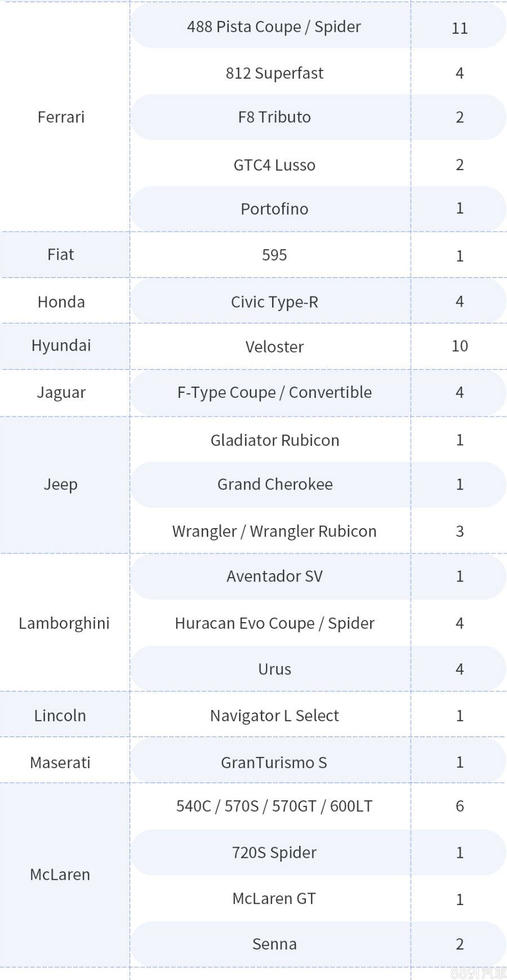Select the Fiat brand cell

coord(61,255)
